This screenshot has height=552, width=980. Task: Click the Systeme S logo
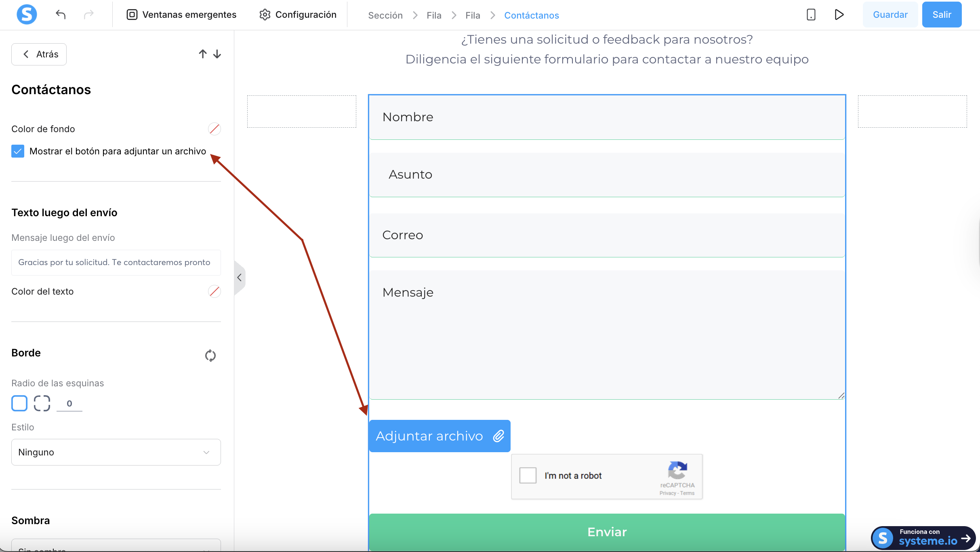[27, 15]
